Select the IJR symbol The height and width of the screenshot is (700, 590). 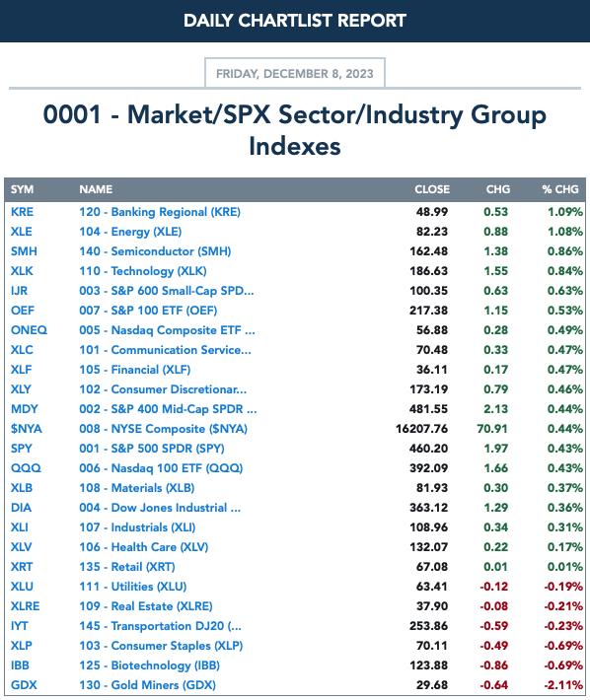point(19,291)
